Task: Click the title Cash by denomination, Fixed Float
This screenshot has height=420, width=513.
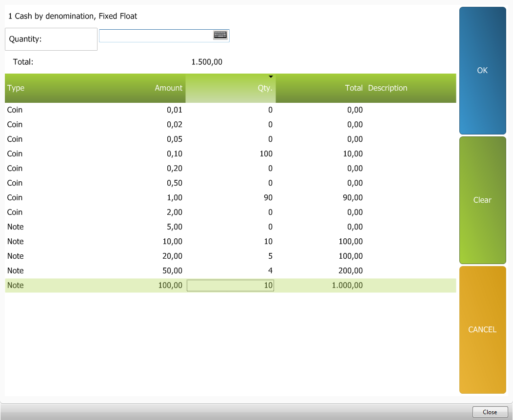Action: pos(76,16)
